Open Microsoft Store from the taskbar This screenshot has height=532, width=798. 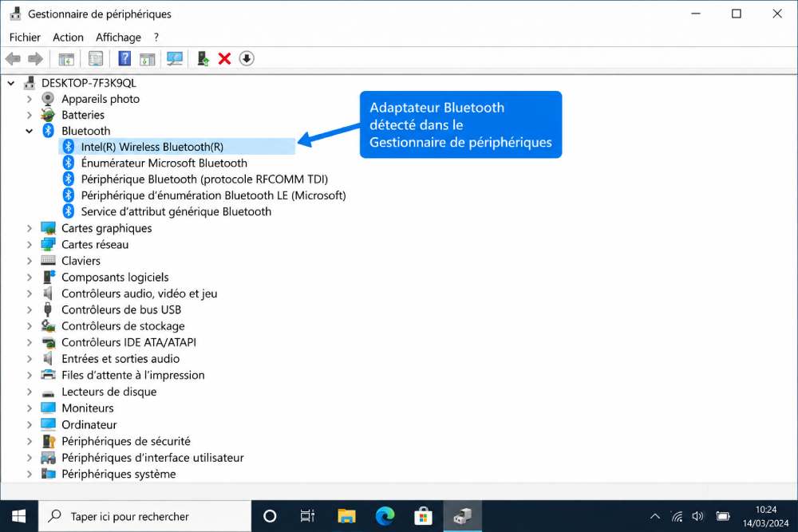point(424,516)
